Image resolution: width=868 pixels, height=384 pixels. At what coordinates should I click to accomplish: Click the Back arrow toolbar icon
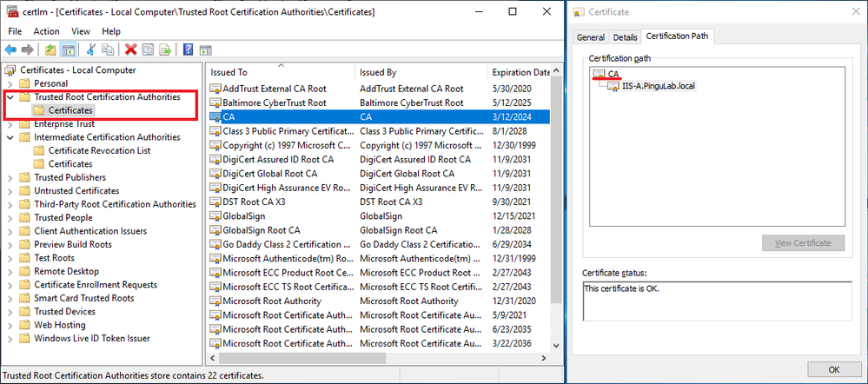click(10, 50)
